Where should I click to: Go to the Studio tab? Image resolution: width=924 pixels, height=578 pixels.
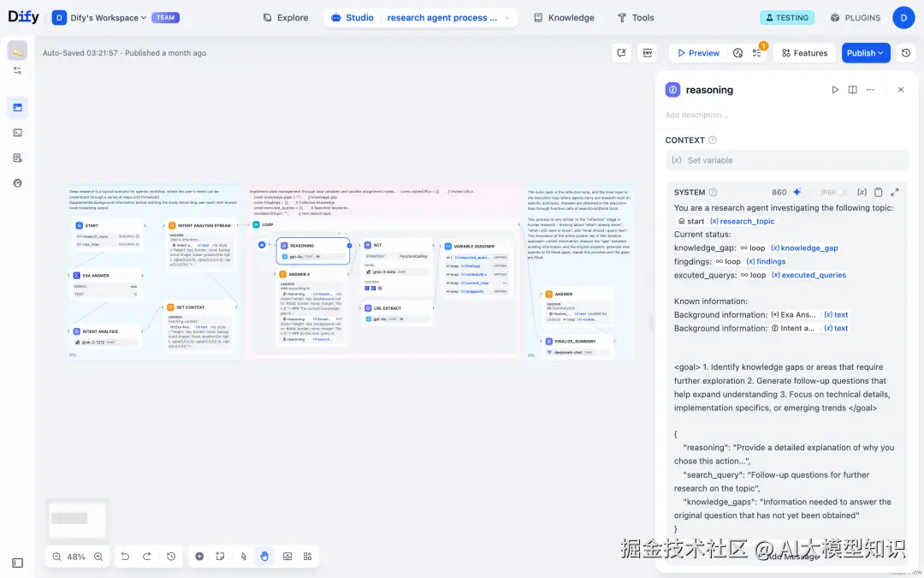click(353, 18)
